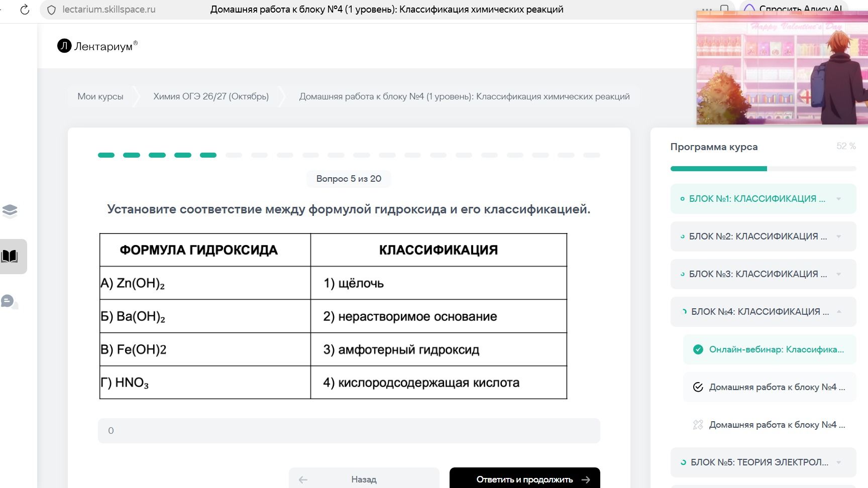Expand БЛОК №1 with its arrow

pyautogui.click(x=838, y=199)
